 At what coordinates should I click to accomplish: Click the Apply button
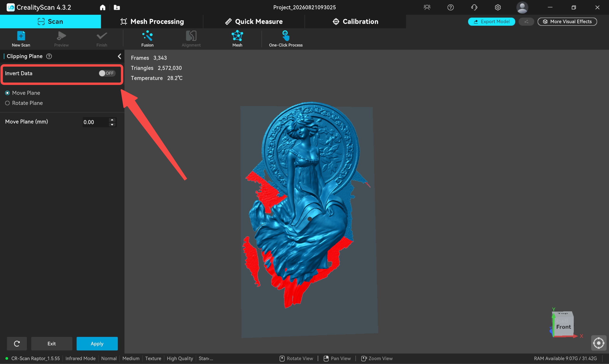97,344
